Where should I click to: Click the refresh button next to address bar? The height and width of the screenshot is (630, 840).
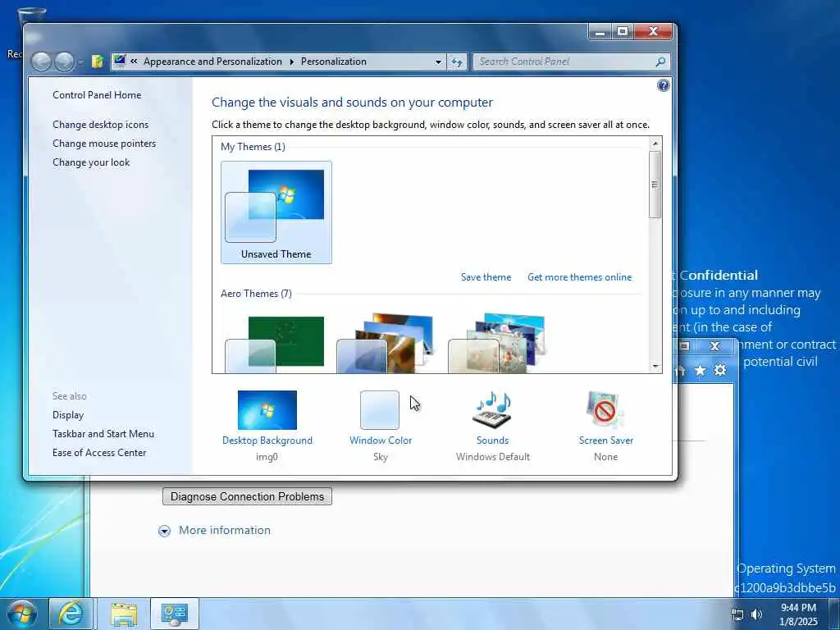point(456,62)
